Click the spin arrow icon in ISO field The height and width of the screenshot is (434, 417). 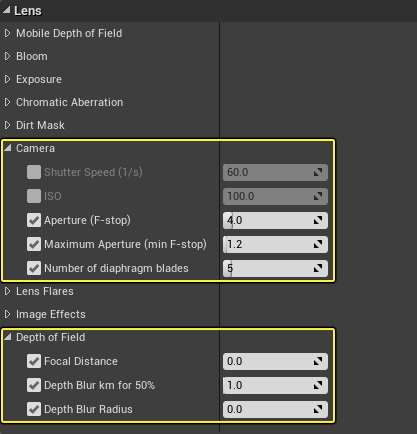coord(318,196)
